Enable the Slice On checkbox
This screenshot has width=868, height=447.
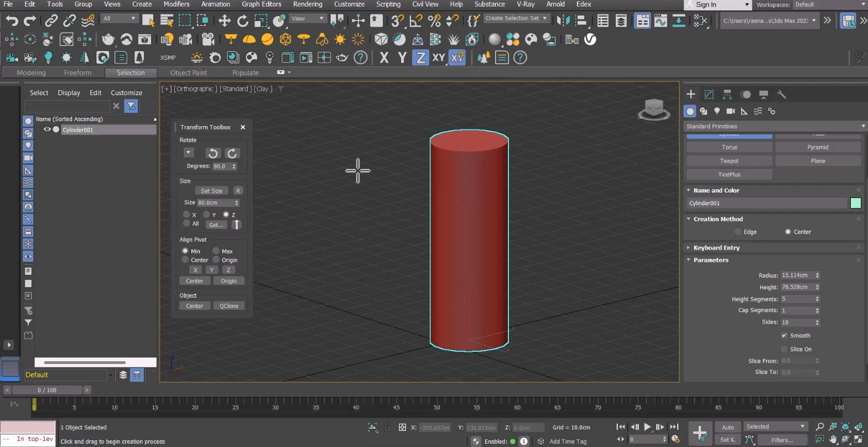tap(784, 349)
